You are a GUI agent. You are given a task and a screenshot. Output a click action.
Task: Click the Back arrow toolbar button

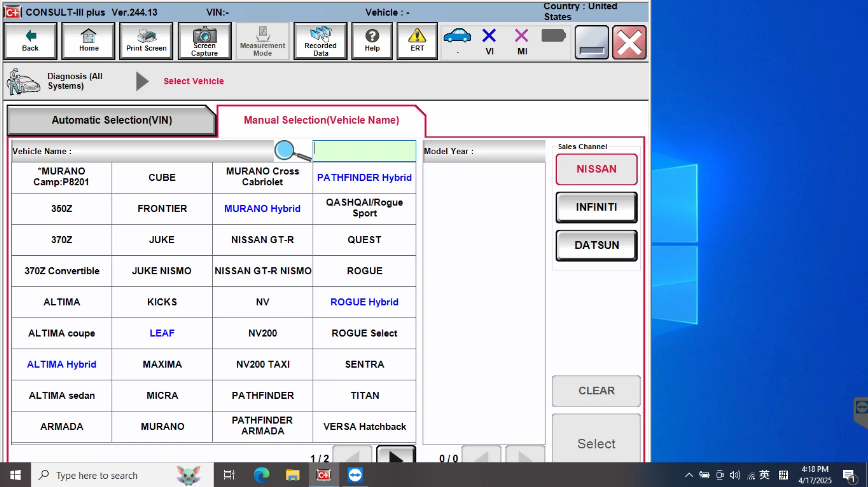click(x=30, y=41)
